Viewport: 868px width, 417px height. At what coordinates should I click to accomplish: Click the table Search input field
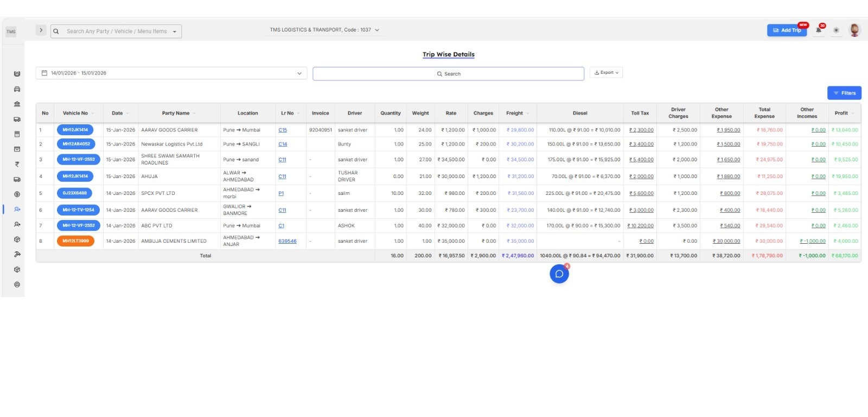coord(448,74)
